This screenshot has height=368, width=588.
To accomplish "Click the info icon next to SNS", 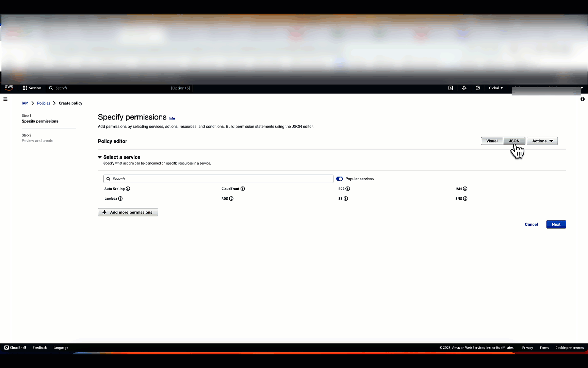I will tap(465, 199).
